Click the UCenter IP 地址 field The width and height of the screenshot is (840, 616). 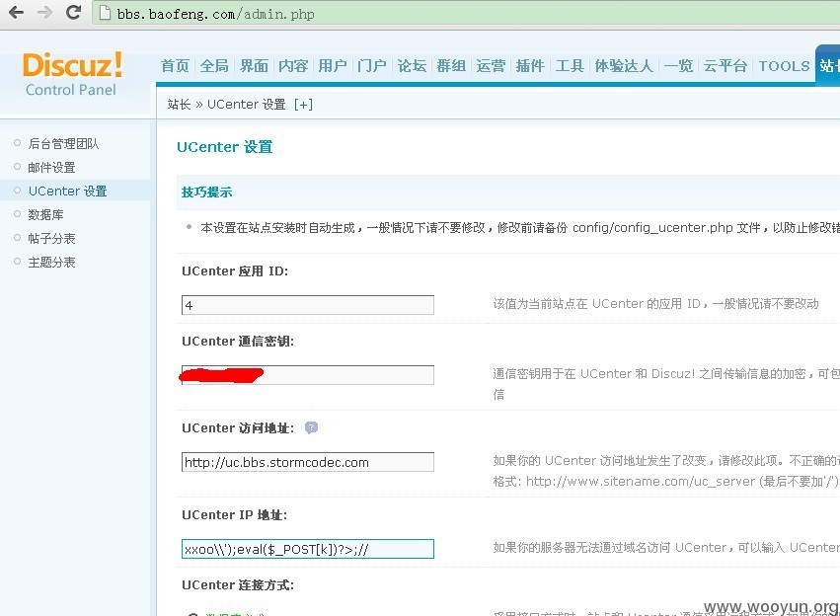point(308,549)
